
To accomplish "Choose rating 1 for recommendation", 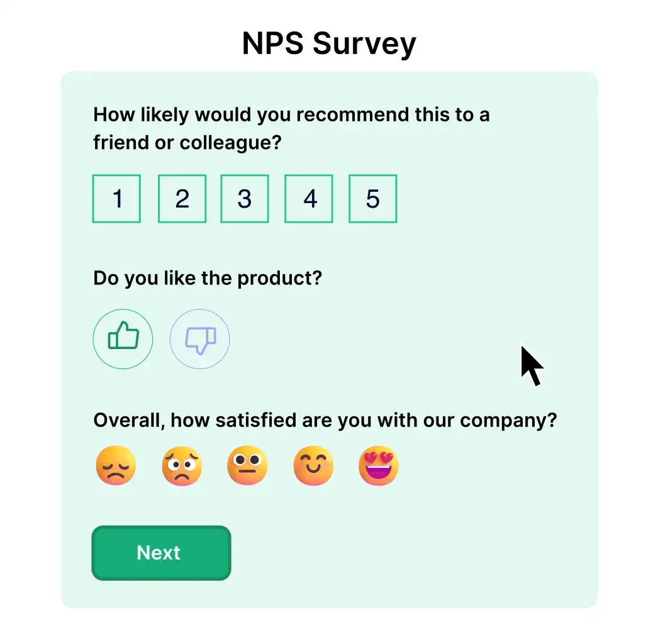I will 116,198.
